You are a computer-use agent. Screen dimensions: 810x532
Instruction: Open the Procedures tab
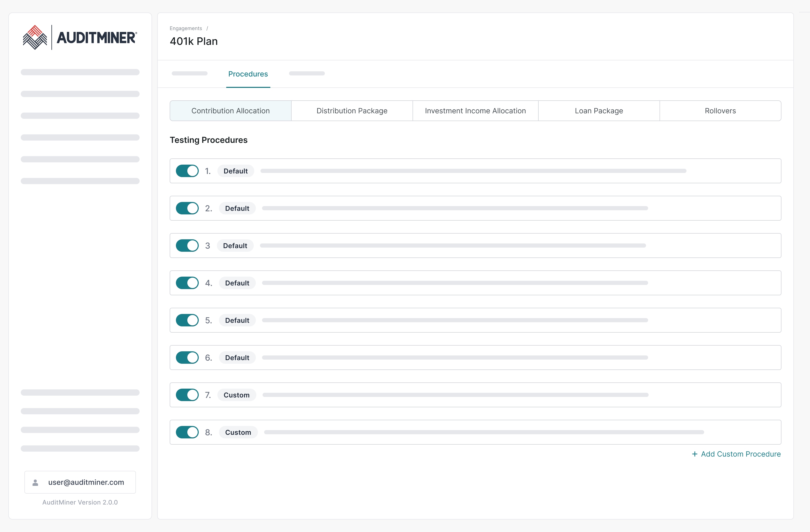pyautogui.click(x=248, y=74)
